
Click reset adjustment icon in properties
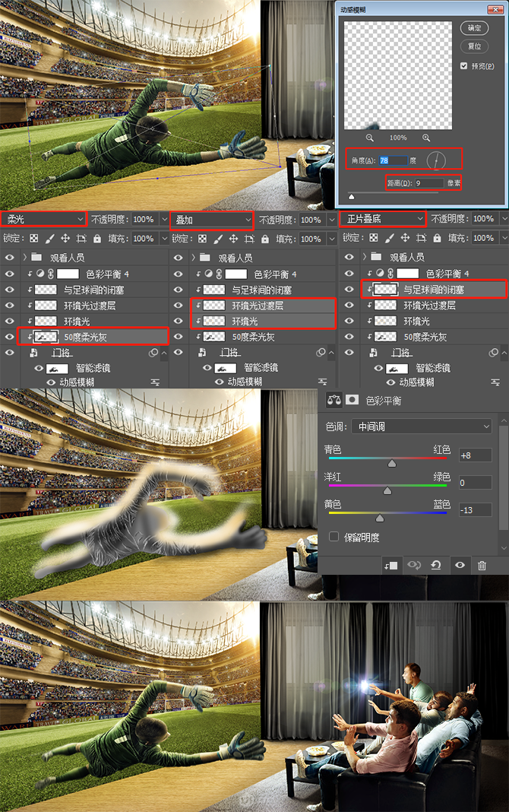pos(436,565)
